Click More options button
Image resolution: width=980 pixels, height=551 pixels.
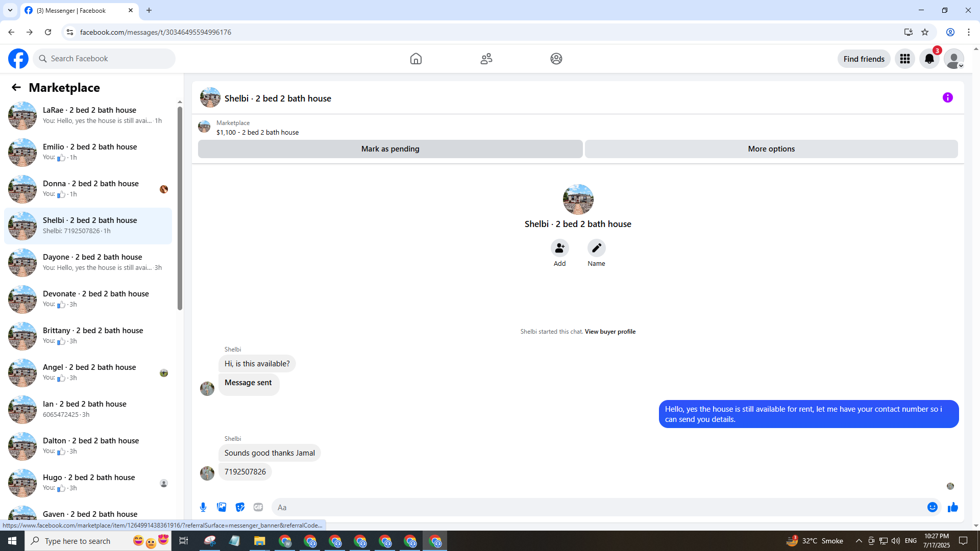771,149
